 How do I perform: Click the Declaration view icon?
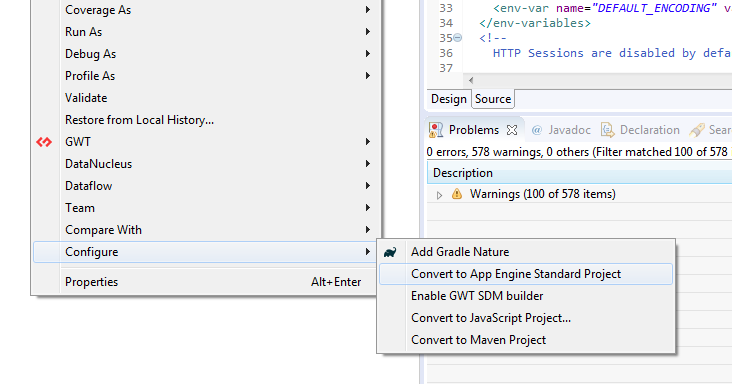(607, 130)
